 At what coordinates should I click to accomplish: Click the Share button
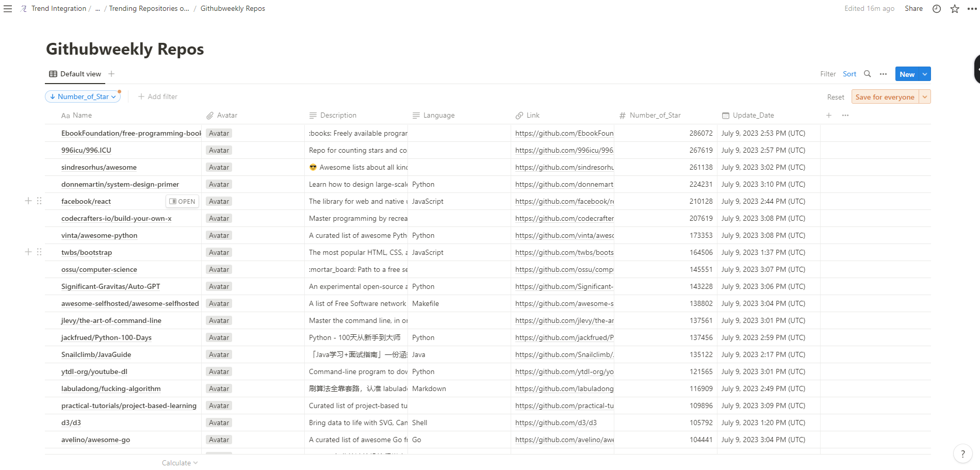(913, 9)
